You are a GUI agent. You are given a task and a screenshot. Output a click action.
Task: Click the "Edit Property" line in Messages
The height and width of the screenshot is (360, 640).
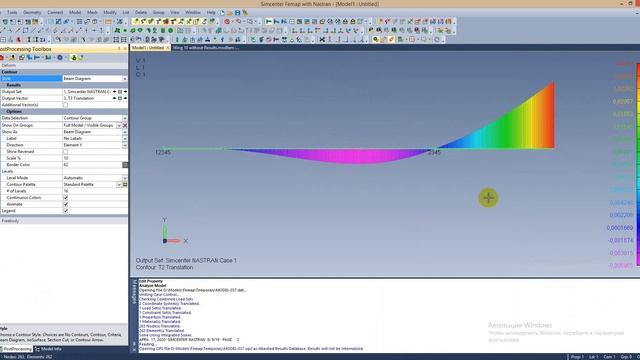point(151,281)
